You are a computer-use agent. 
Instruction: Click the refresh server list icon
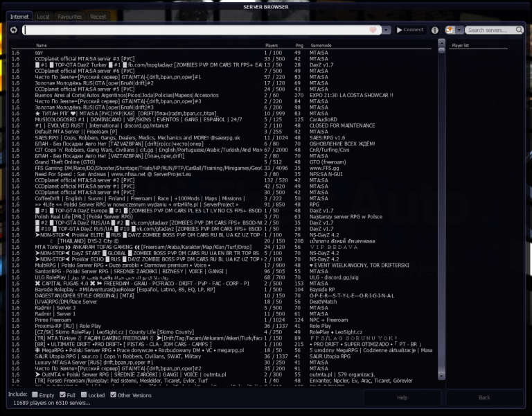click(x=14, y=30)
